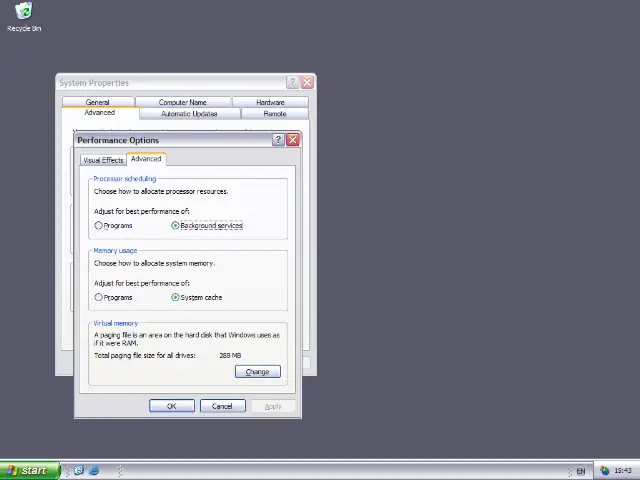Open Computer Name tab in System Properties
640x480 pixels.
183,102
